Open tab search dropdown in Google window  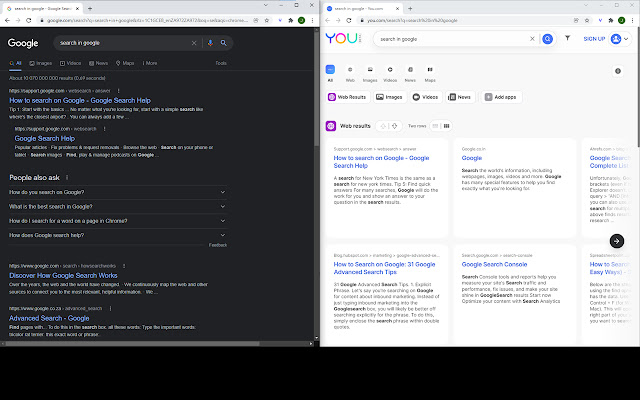click(x=266, y=5)
